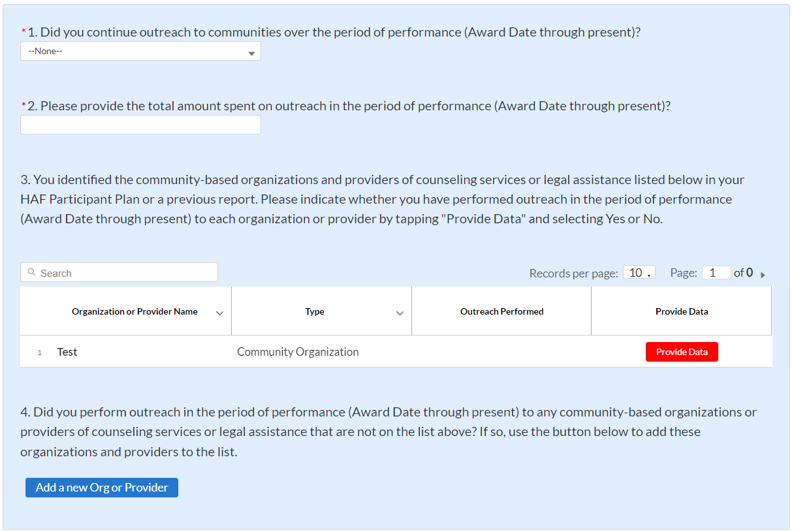The height and width of the screenshot is (532, 794).
Task: Select the Test organization row name
Action: point(67,352)
